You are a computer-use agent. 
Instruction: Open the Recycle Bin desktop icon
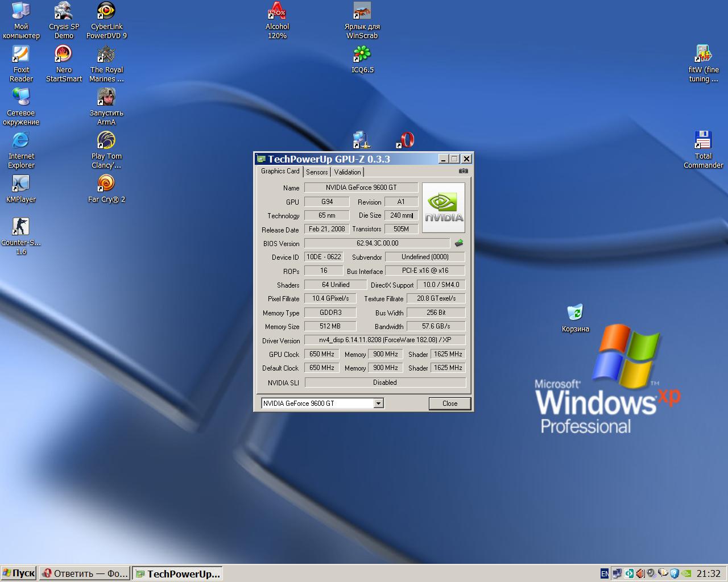[x=575, y=318]
